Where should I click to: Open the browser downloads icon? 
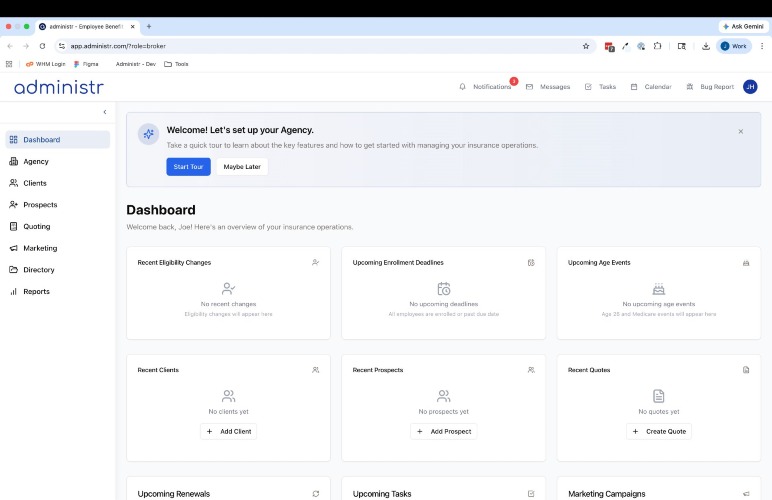[706, 46]
